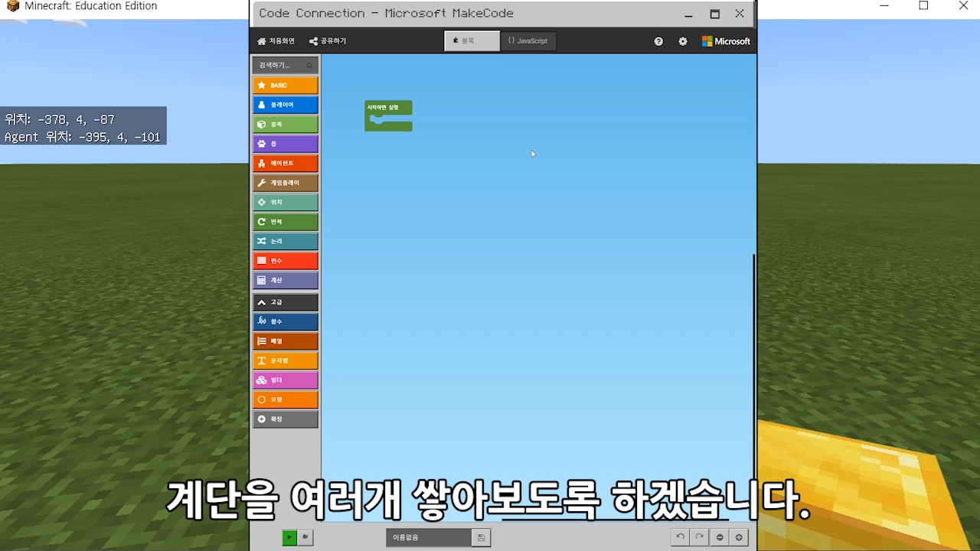
Task: Open the 문자열 text category
Action: pyautogui.click(x=286, y=360)
